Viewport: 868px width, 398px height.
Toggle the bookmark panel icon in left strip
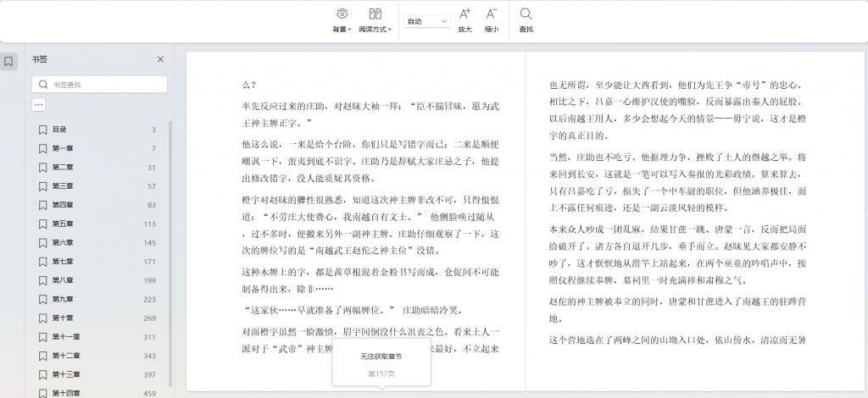coord(8,62)
